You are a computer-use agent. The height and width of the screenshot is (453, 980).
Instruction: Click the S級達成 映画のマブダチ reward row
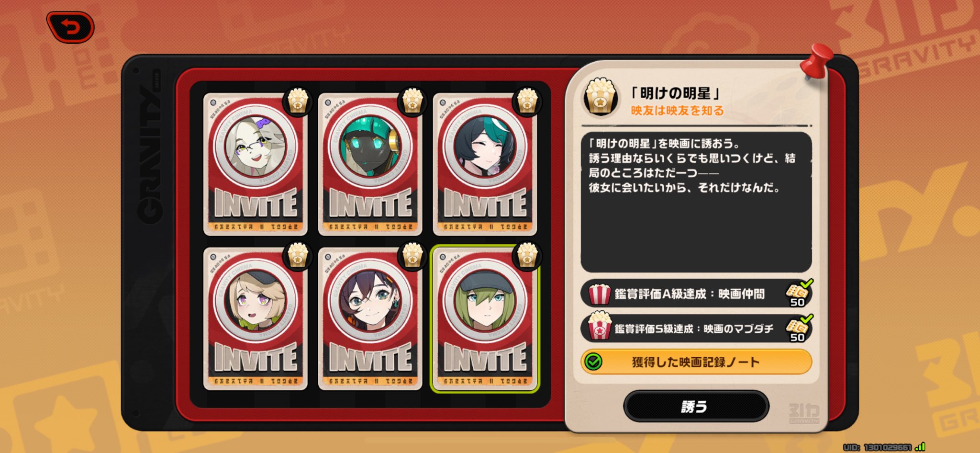(696, 328)
